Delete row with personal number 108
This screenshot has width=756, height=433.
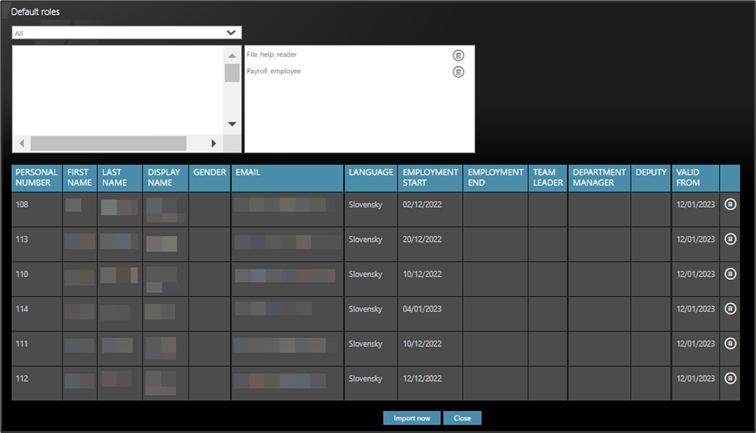(730, 205)
